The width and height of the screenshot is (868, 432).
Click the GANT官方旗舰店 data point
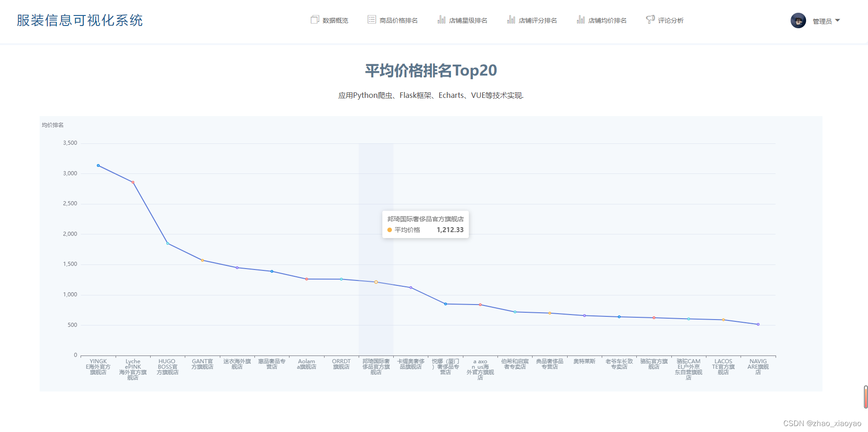tap(203, 260)
